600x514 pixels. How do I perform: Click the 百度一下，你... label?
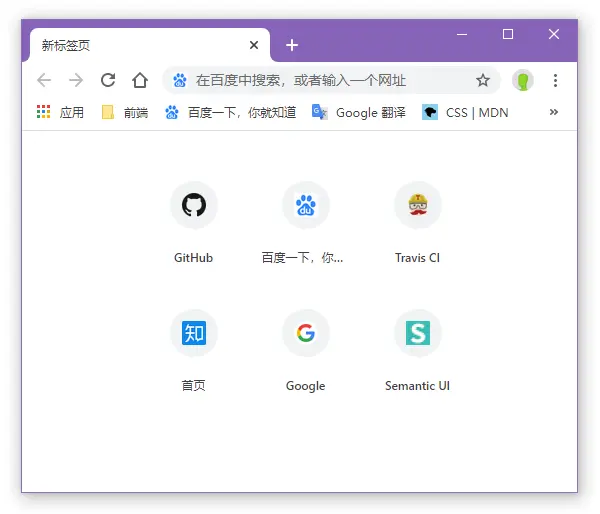coord(302,258)
